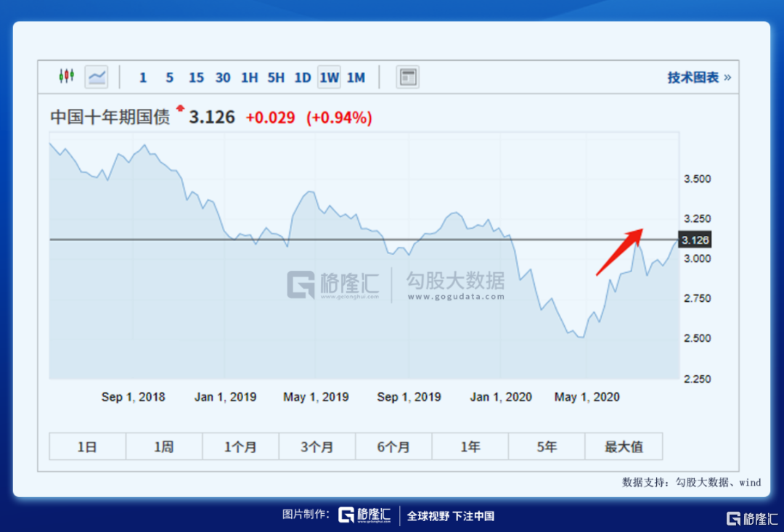784x532 pixels.
Task: Click the 中国十年期国债 title
Action: (x=110, y=117)
